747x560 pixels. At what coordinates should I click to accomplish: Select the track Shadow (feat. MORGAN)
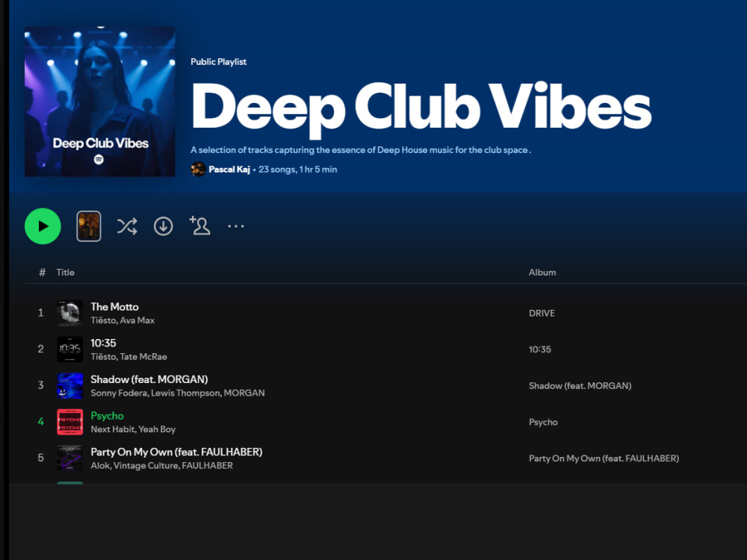click(x=149, y=379)
